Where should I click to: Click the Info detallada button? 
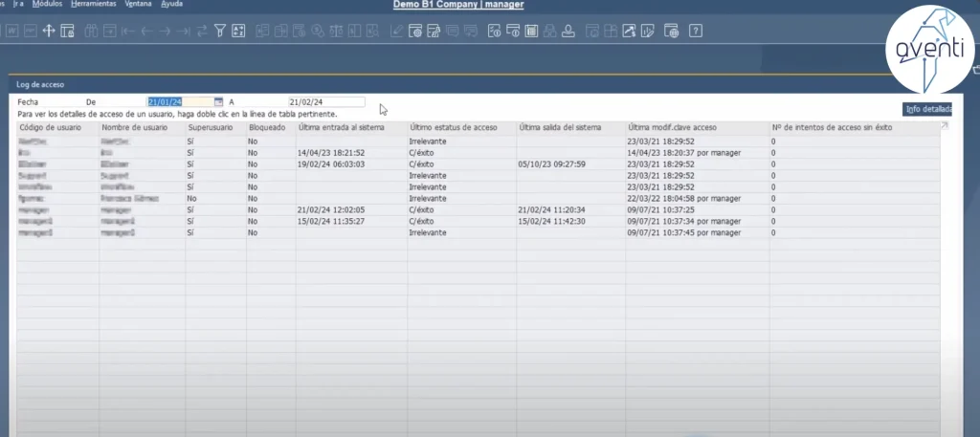tap(928, 109)
